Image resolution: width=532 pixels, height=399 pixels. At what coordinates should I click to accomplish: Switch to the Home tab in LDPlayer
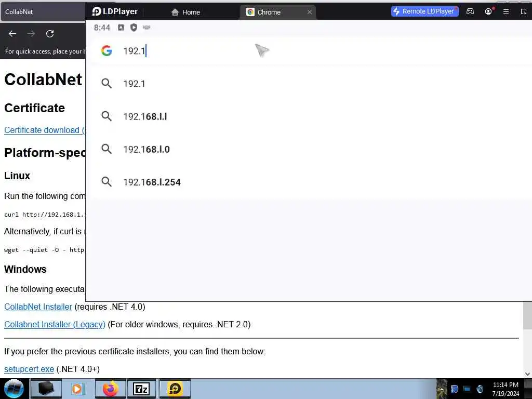185,12
